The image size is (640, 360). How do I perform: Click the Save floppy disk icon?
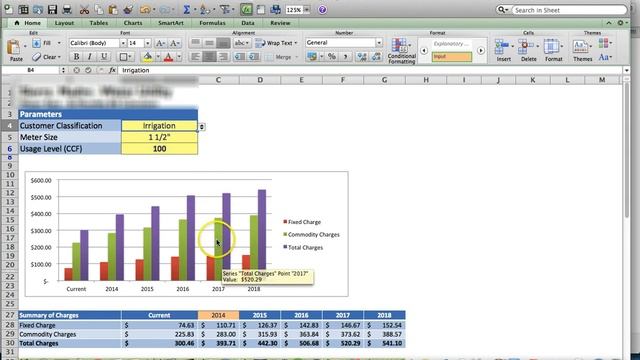tap(52, 9)
